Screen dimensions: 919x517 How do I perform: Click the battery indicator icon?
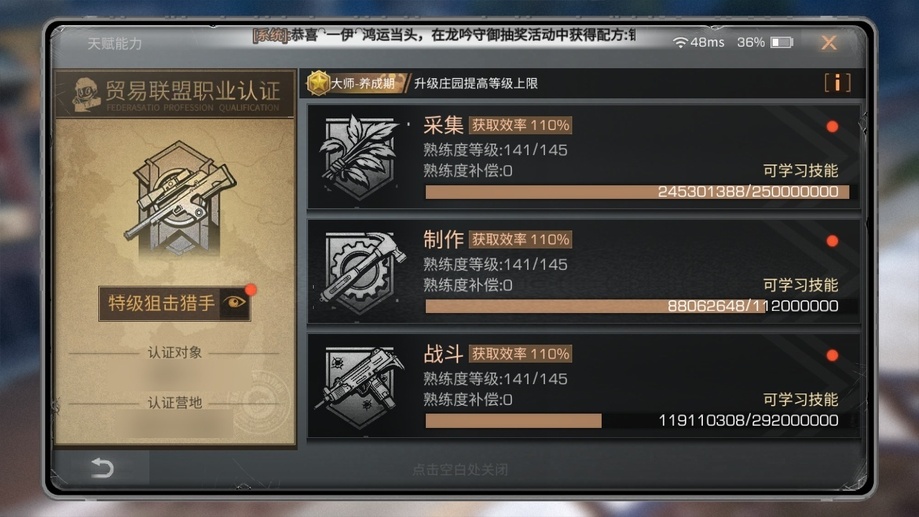click(x=781, y=42)
